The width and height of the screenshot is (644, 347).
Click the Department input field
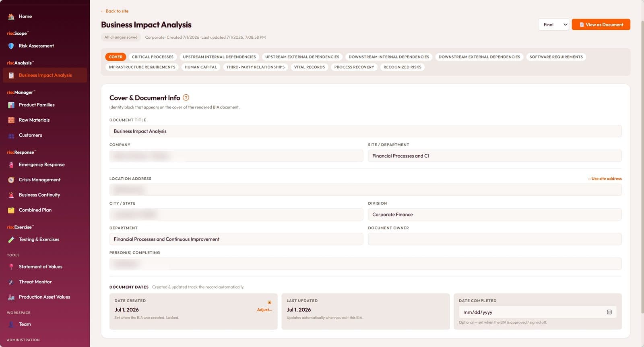[236, 239]
